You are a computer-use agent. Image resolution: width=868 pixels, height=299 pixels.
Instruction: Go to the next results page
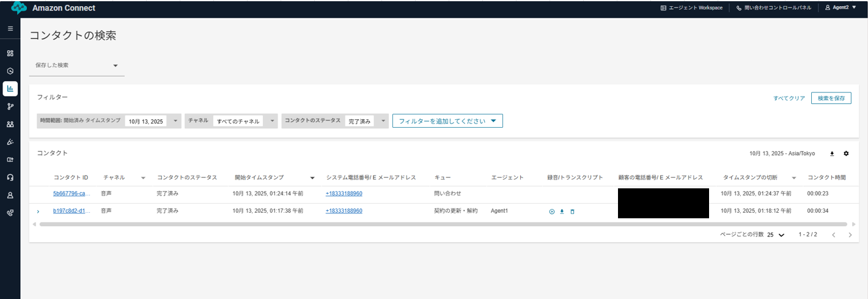[x=850, y=235]
